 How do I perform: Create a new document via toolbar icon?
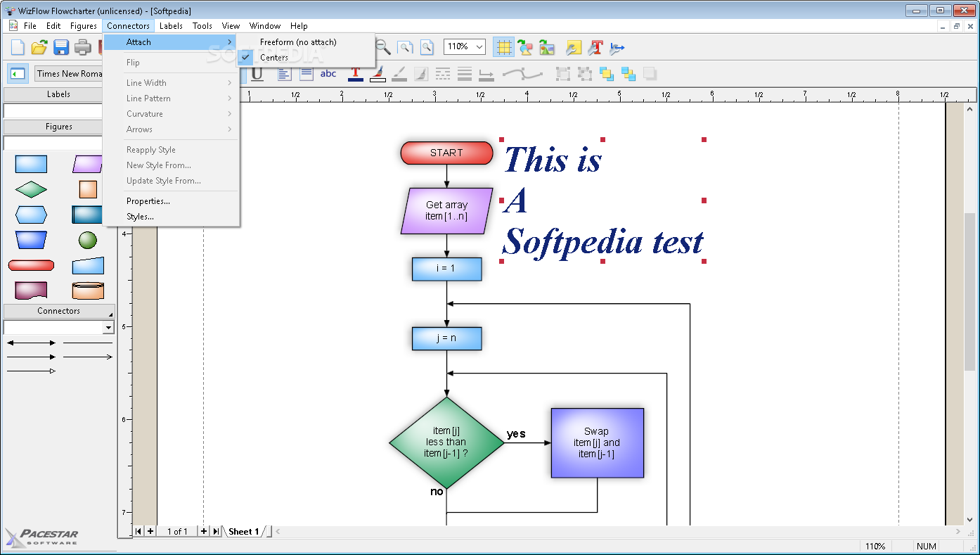point(18,48)
